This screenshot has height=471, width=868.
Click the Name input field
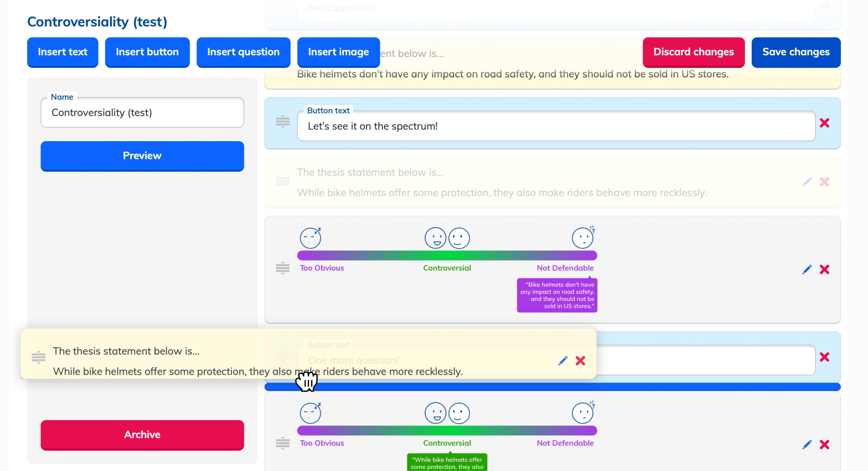point(142,113)
